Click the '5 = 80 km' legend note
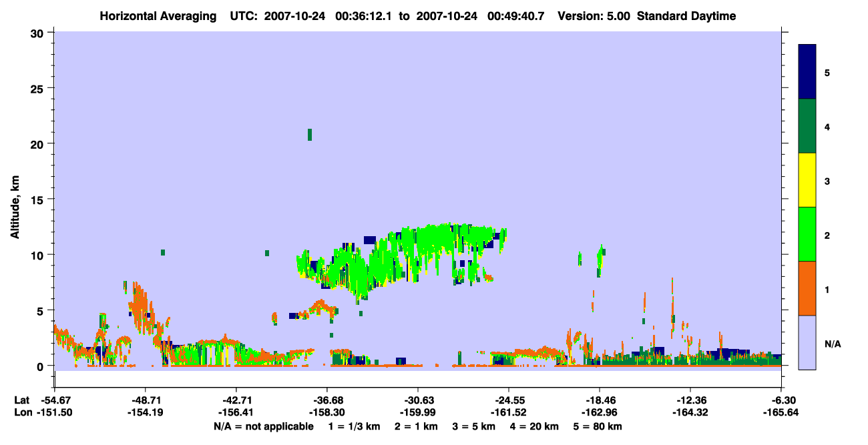 (x=599, y=426)
